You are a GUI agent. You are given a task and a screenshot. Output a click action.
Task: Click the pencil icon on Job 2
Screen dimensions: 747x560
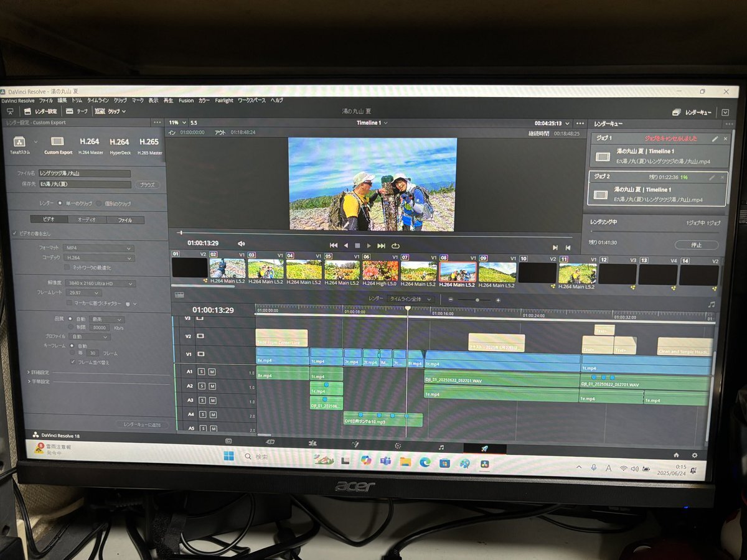[x=712, y=177]
